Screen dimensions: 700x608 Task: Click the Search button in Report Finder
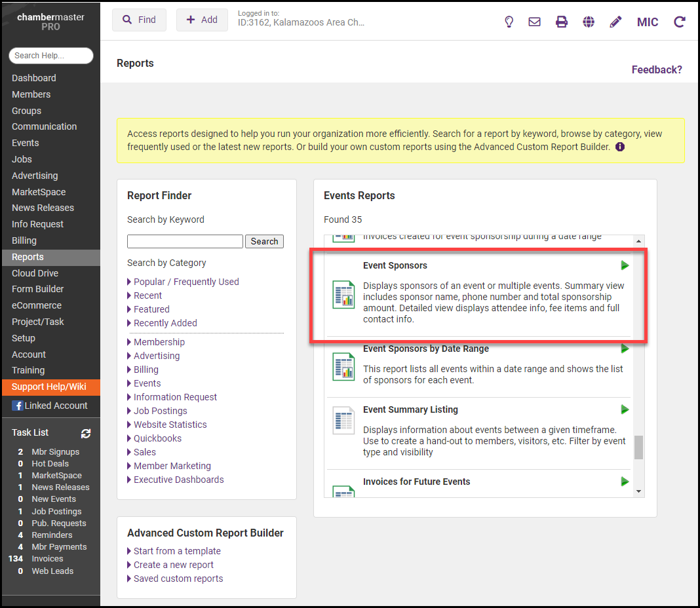point(264,241)
